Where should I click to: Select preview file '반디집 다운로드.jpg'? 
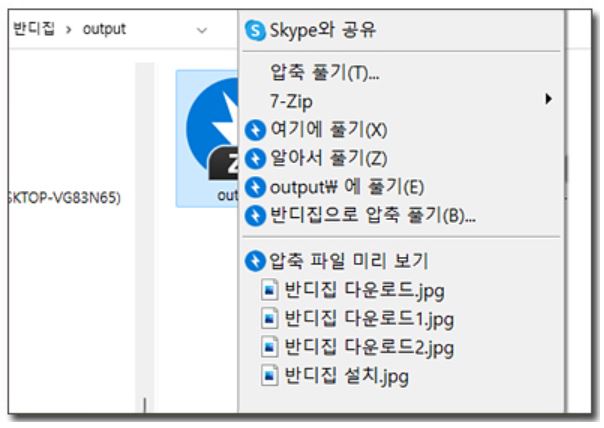coord(364,290)
